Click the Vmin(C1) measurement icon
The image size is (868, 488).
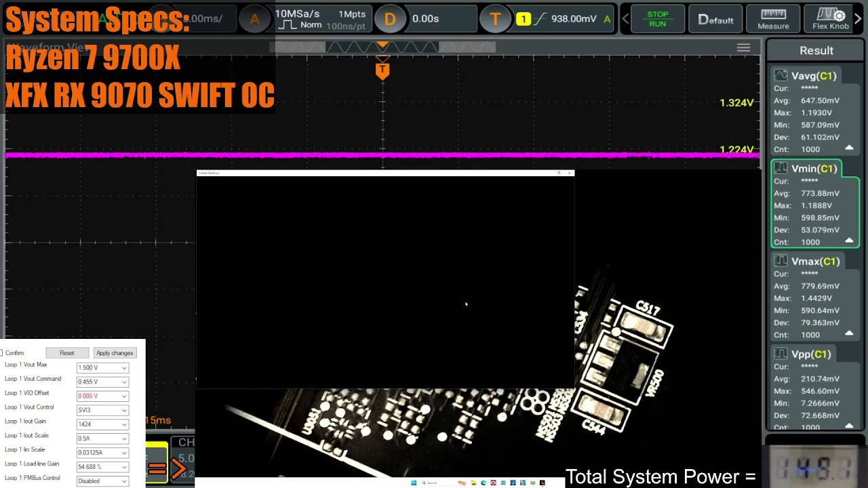coord(781,168)
